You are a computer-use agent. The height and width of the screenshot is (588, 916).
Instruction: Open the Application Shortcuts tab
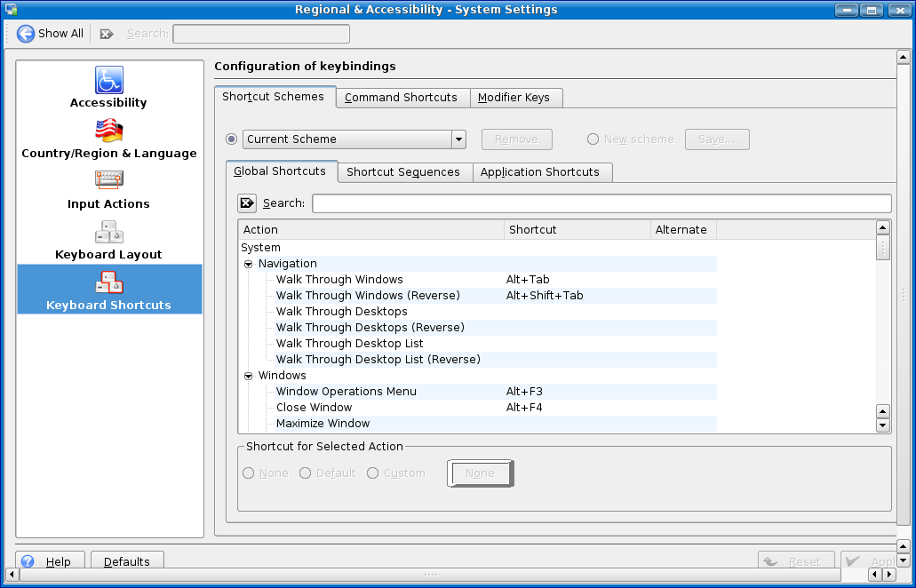(539, 172)
